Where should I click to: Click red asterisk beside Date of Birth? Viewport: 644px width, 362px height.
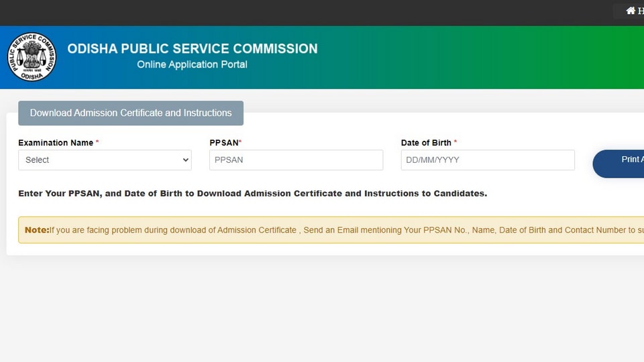pos(455,141)
